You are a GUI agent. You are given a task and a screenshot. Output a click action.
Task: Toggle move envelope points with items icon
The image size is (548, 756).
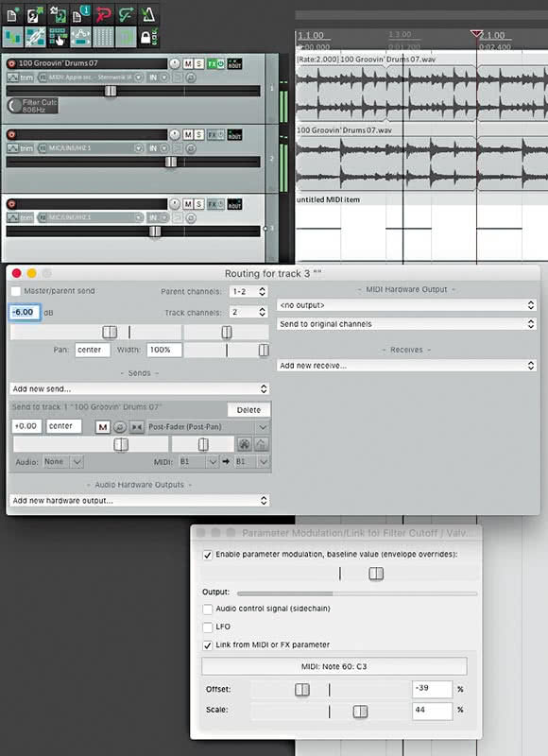tap(80, 37)
